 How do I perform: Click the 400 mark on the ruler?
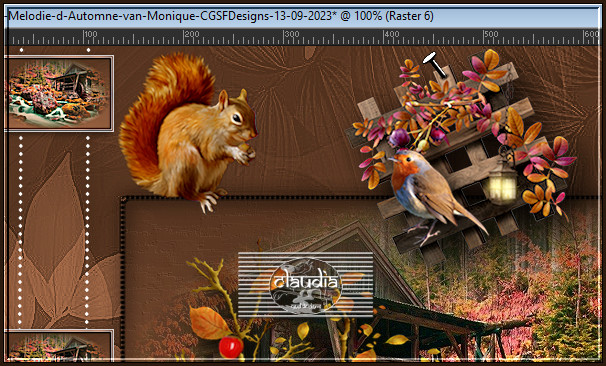point(391,34)
